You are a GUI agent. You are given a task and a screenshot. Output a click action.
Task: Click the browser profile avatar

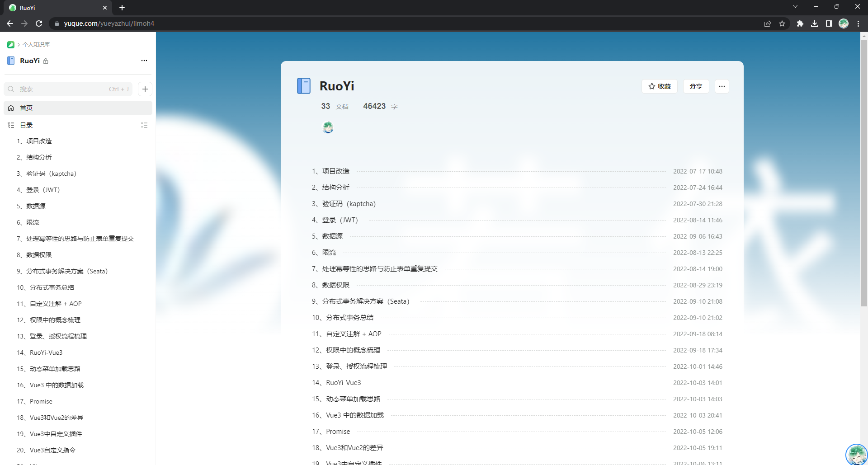[x=844, y=23]
